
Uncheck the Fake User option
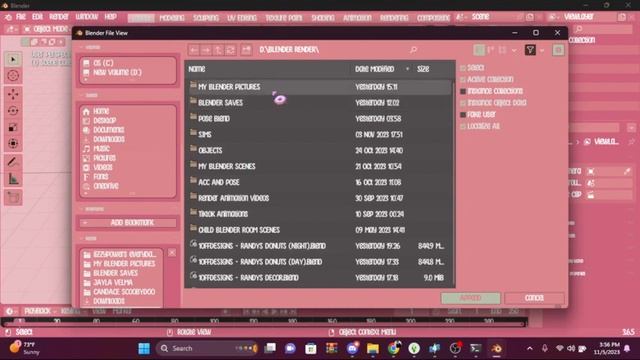pos(463,115)
